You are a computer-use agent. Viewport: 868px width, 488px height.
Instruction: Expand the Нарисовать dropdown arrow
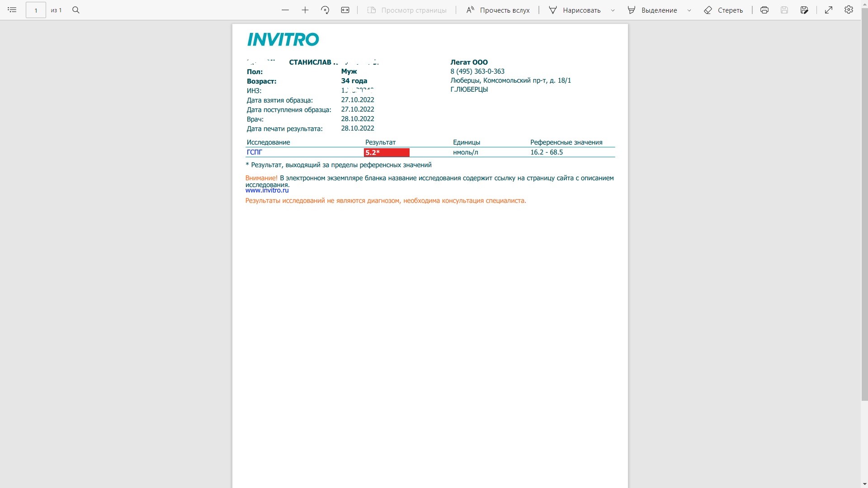[x=613, y=10]
